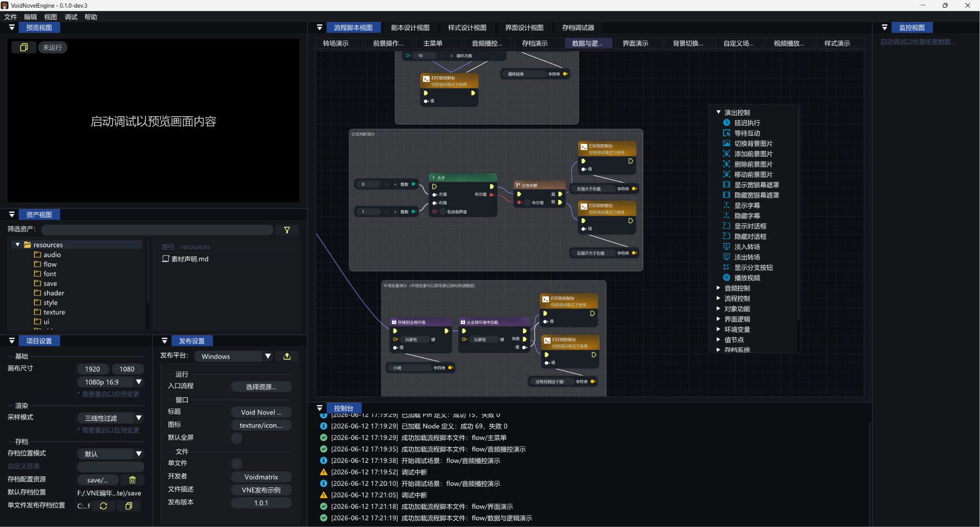Switch to the 剧本设计视图 tab
The height and width of the screenshot is (527, 980).
pos(410,28)
